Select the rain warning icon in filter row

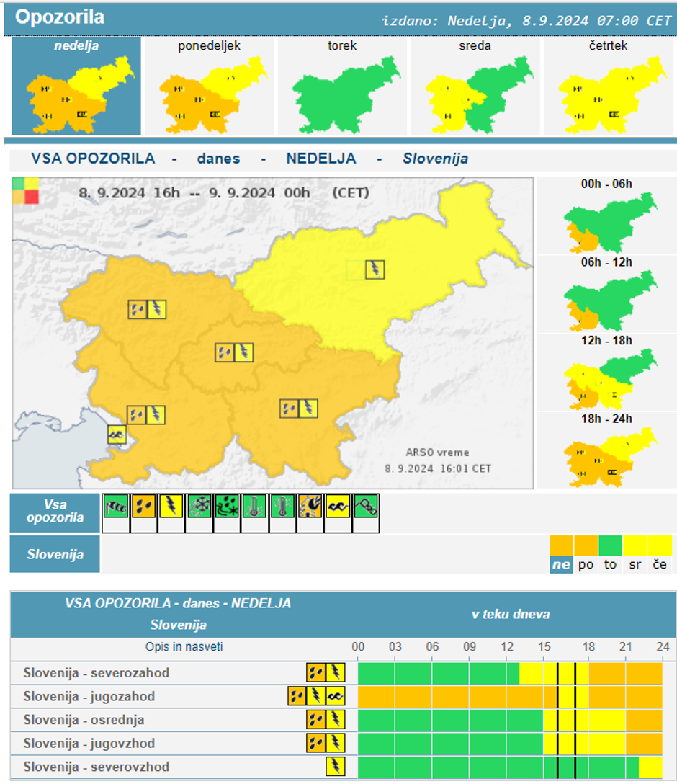coord(143,506)
